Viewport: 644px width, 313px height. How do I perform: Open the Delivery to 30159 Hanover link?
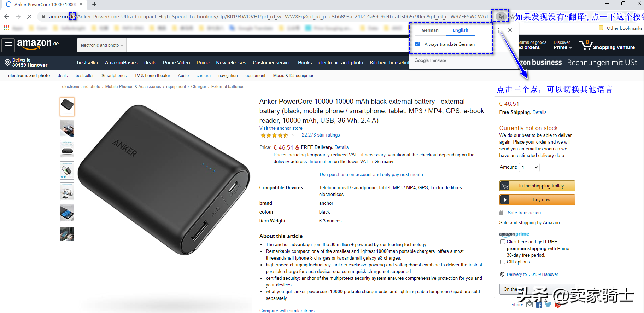tap(532, 274)
